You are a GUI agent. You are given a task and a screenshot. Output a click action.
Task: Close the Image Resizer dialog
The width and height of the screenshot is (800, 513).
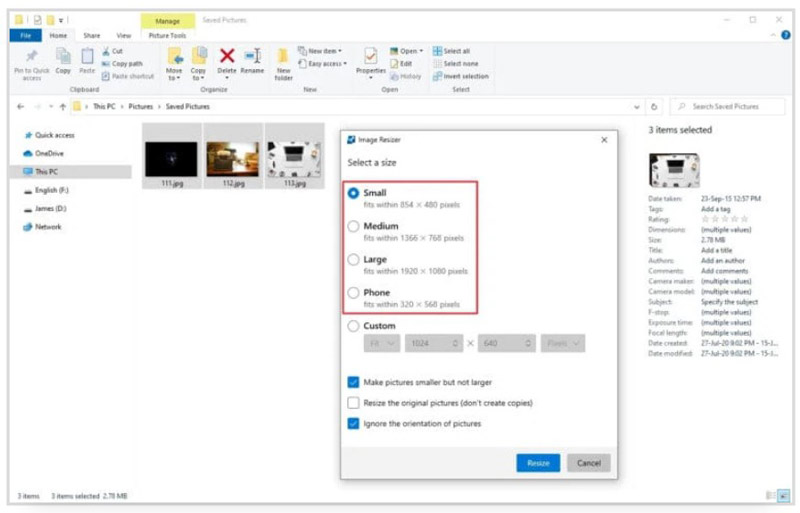(604, 140)
